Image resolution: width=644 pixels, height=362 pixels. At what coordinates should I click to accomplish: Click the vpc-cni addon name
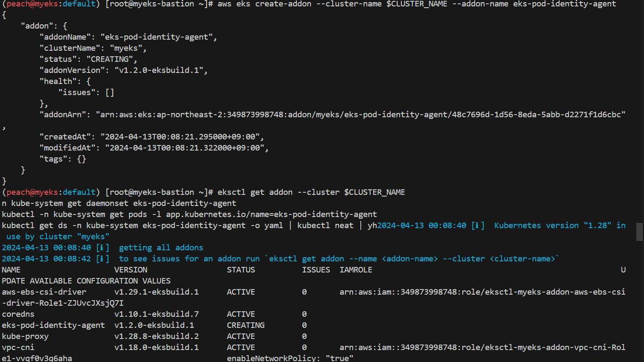pos(18,348)
